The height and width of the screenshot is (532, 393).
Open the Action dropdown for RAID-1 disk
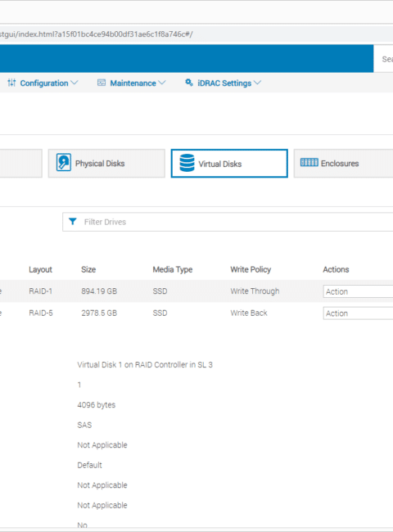(358, 291)
